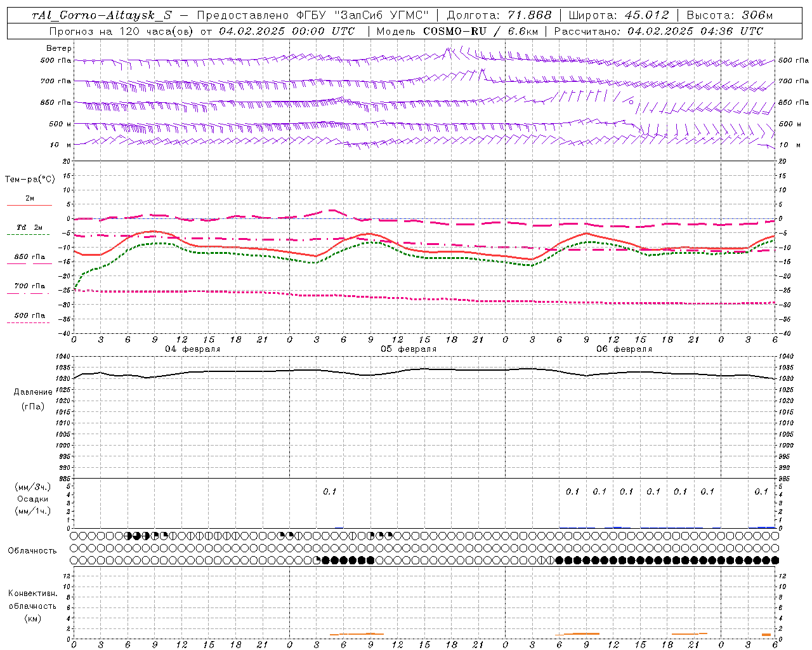Image resolution: width=812 pixels, height=650 pixels.
Task: Click the (мм/1ч.) precipitation unit label
Action: 33,511
